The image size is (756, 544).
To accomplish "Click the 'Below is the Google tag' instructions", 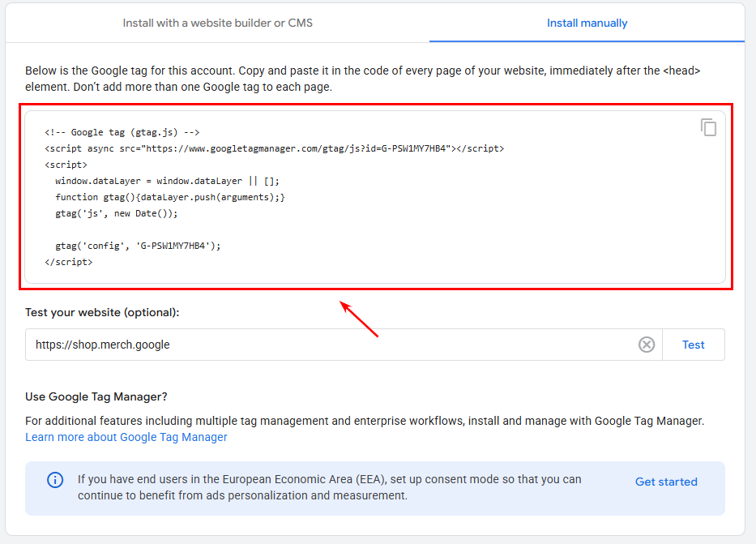I will click(x=362, y=79).
